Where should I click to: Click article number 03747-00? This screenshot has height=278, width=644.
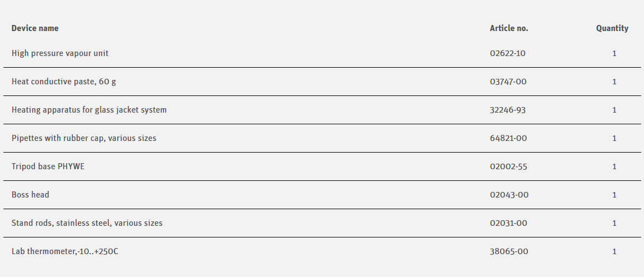(508, 82)
